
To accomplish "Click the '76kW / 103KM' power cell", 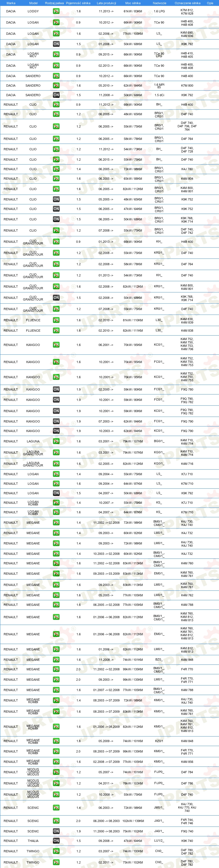I will [133, 783].
